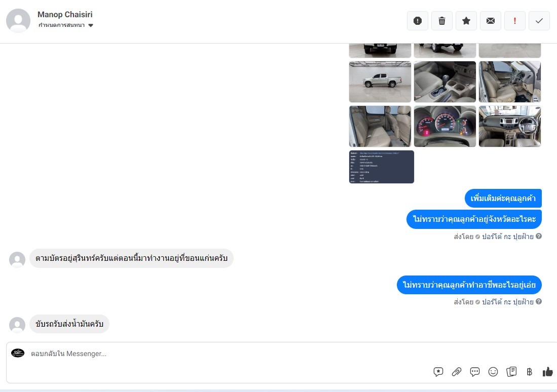The width and height of the screenshot is (557, 392).
Task: Click message asking customer's occupation
Action: (x=469, y=285)
